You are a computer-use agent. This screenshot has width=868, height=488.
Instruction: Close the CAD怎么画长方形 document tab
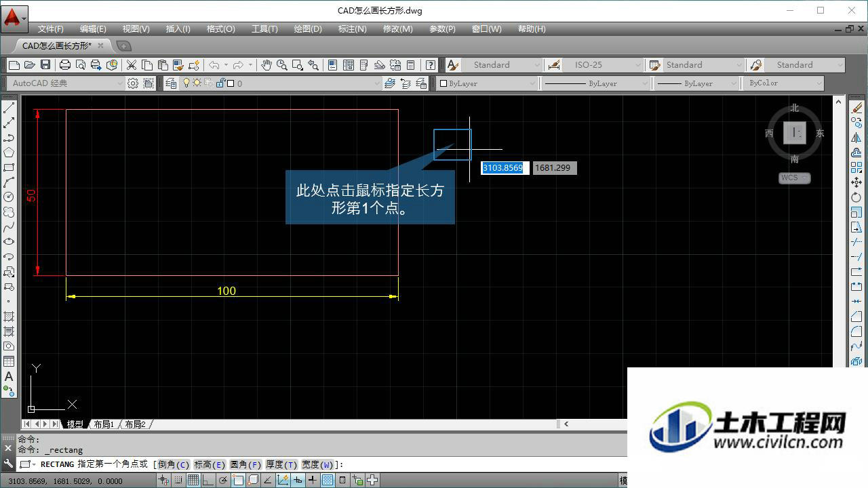coord(101,45)
